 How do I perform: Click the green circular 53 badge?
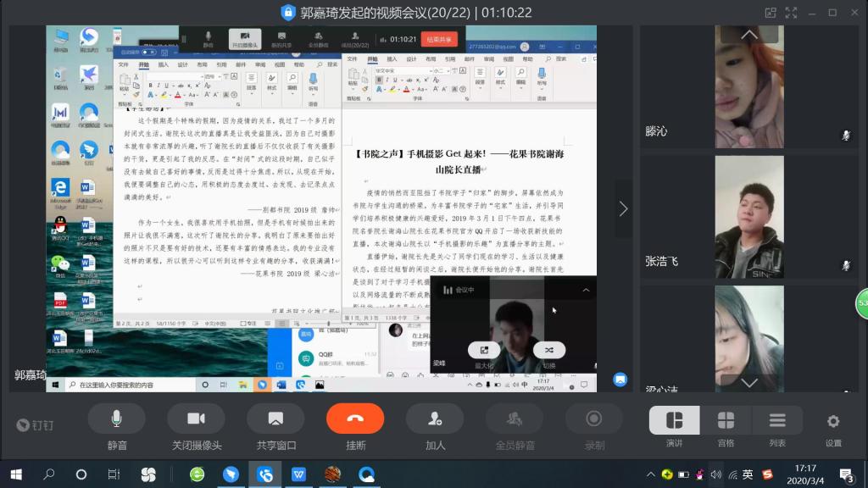tap(862, 303)
